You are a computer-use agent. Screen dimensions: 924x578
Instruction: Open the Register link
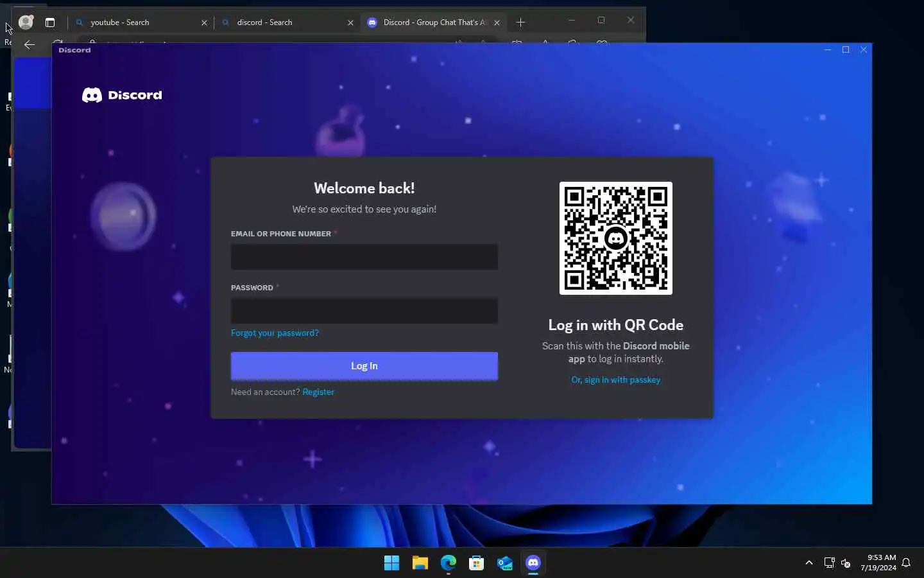[318, 392]
